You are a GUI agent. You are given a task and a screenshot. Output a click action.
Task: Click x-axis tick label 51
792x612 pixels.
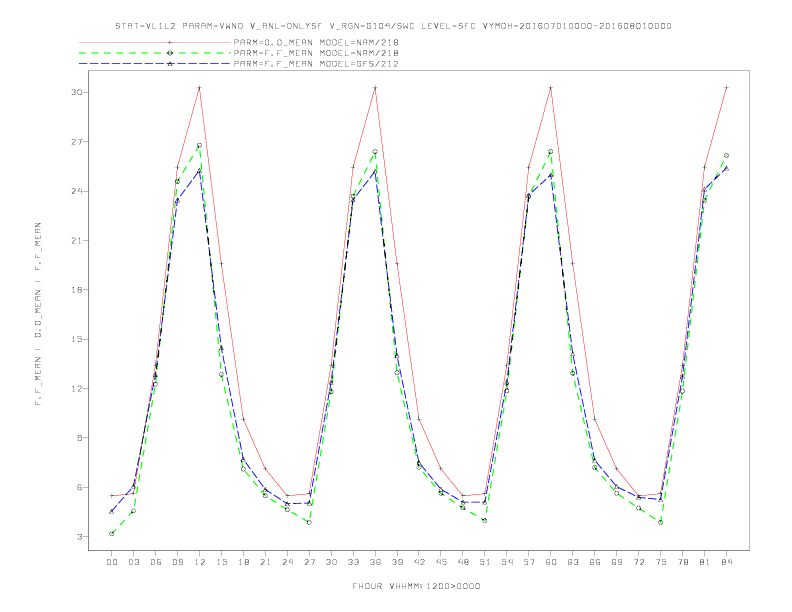pos(485,562)
